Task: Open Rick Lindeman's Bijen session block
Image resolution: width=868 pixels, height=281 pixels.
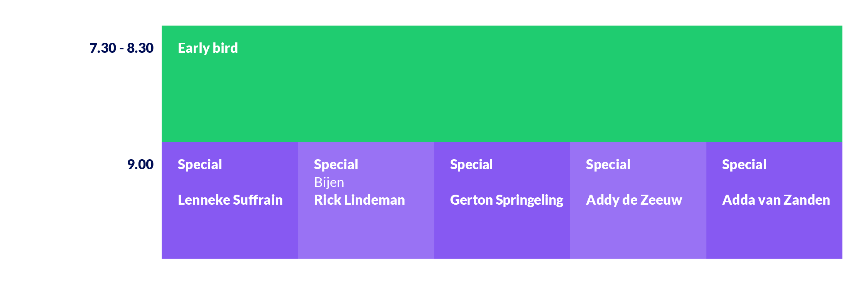Action: [366, 200]
